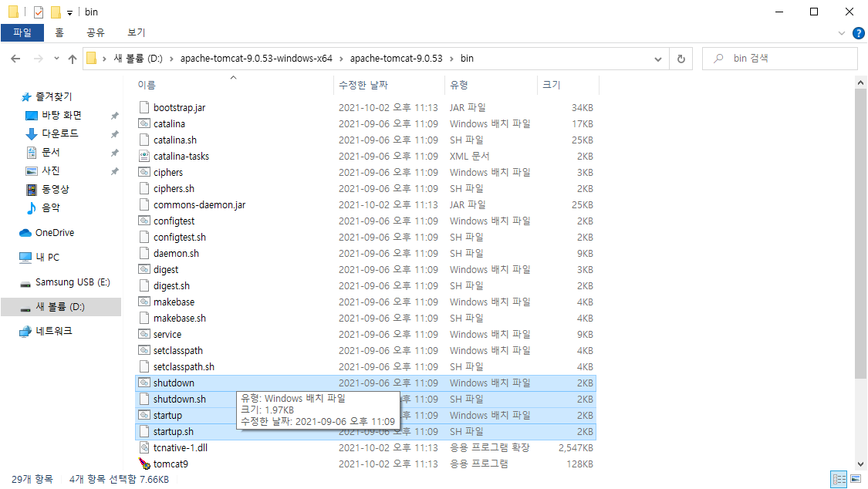Select the catalina.sh file name
Viewport: 868px width, 489px height.
point(175,140)
